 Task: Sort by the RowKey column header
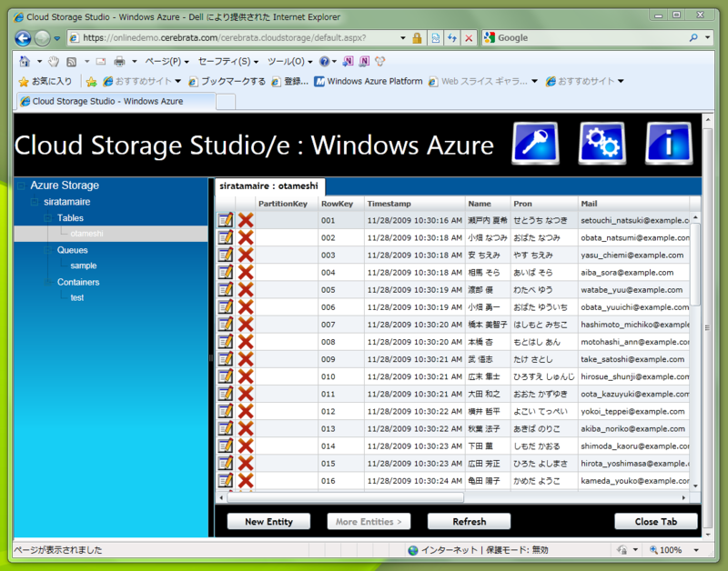click(340, 204)
